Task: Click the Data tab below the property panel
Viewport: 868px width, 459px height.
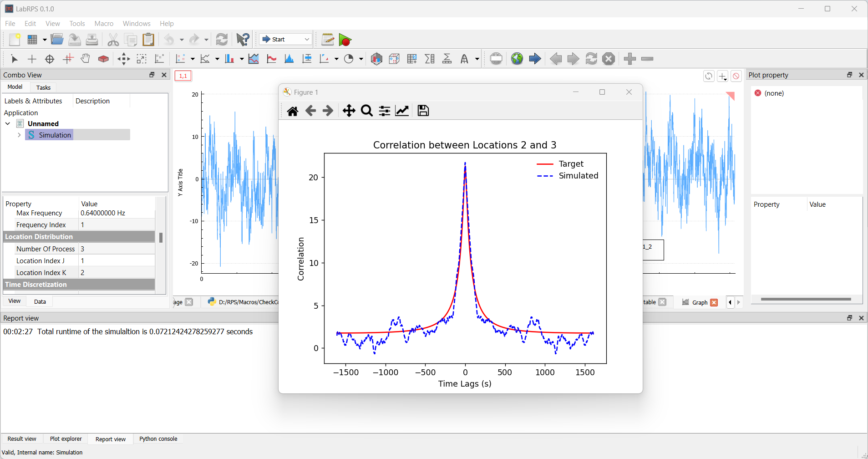Action: click(x=40, y=301)
